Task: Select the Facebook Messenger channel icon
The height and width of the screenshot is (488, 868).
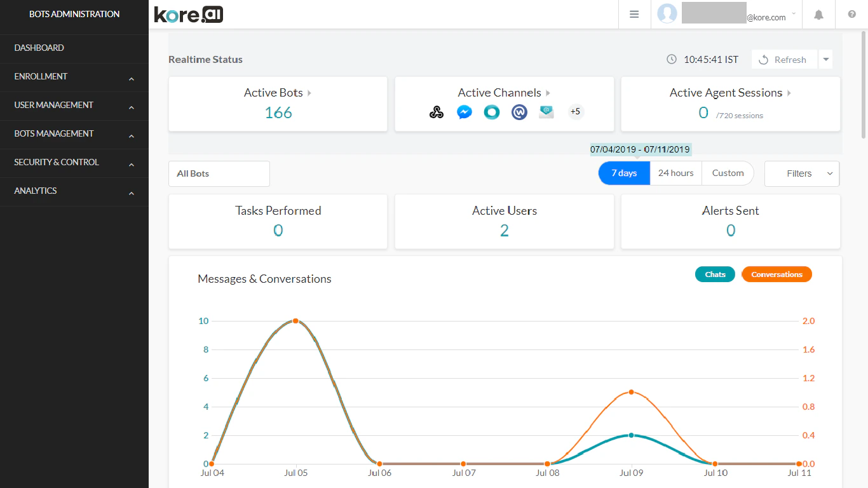Action: point(464,112)
